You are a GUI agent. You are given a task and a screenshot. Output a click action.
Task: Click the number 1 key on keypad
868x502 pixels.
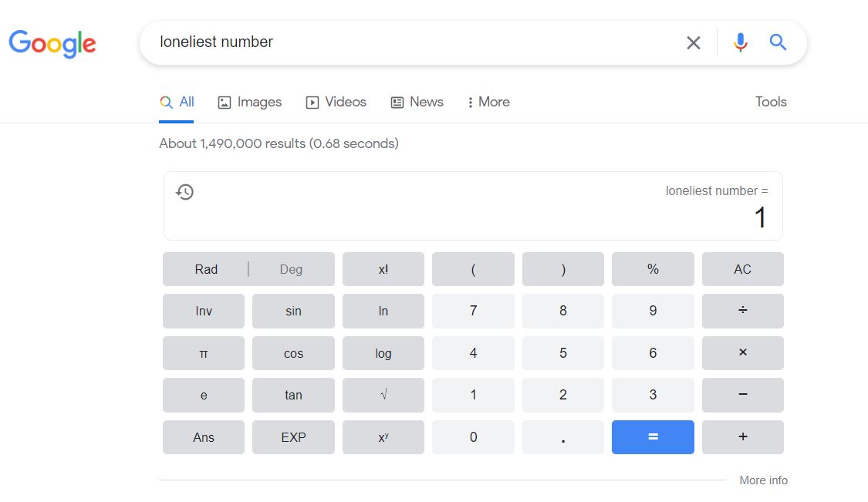[473, 395]
